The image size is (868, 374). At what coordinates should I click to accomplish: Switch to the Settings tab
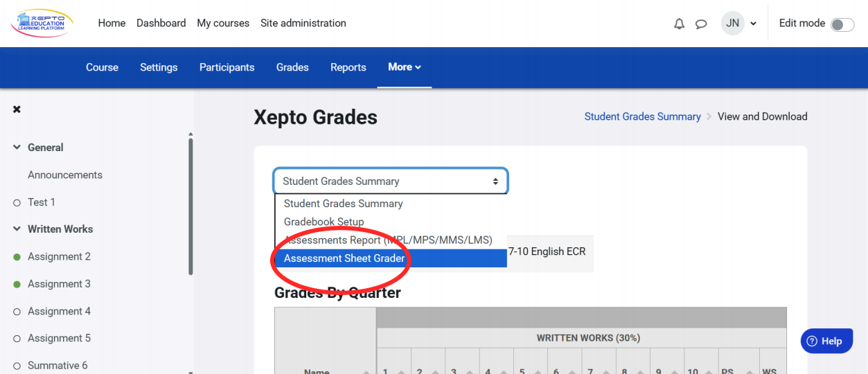(159, 67)
